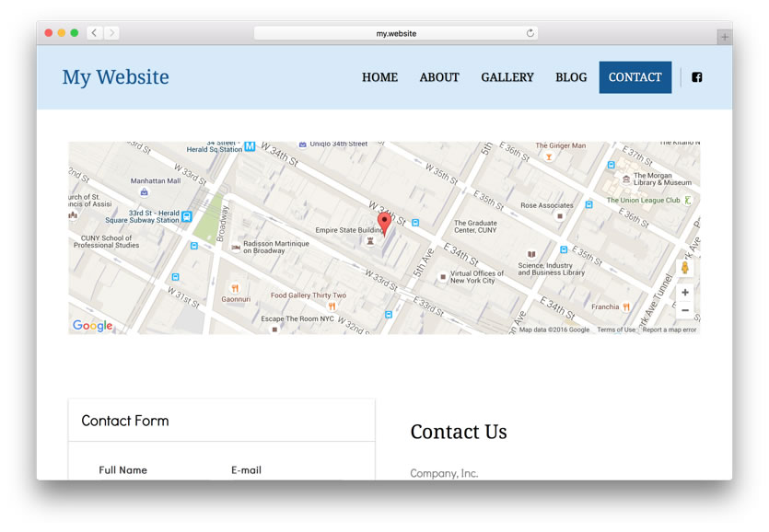Zoom in on the map with the plus button
769x532 pixels.
685,293
